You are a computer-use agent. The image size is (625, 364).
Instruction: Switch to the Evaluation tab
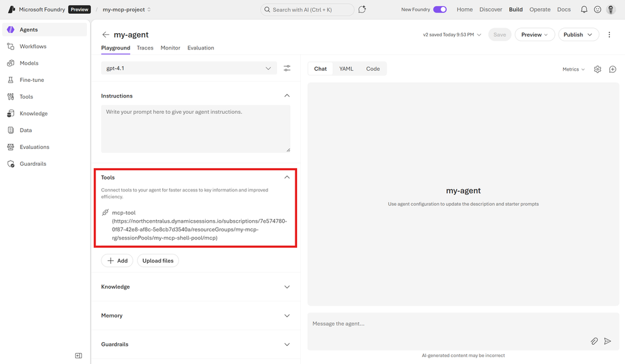[201, 48]
